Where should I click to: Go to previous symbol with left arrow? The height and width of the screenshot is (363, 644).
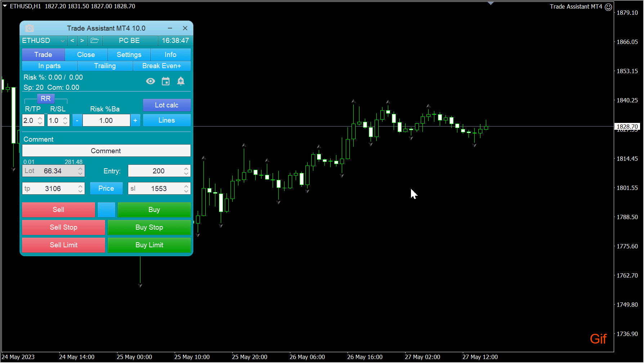click(x=72, y=40)
